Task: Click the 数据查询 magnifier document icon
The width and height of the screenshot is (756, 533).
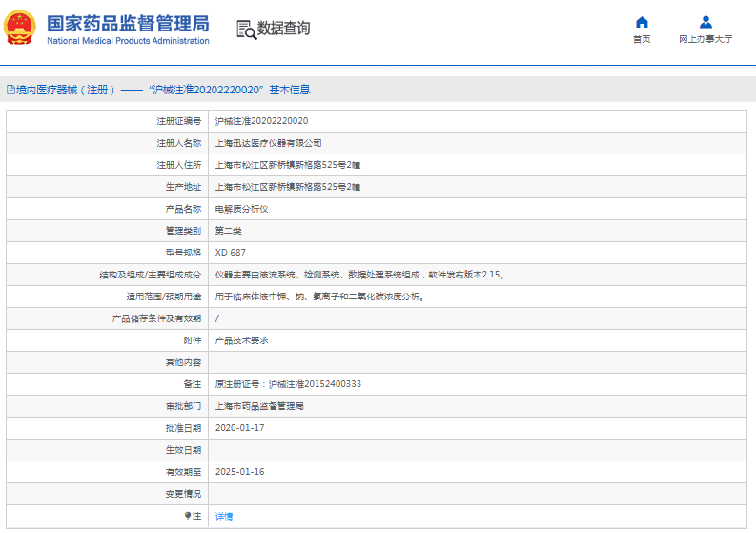Action: (246, 30)
